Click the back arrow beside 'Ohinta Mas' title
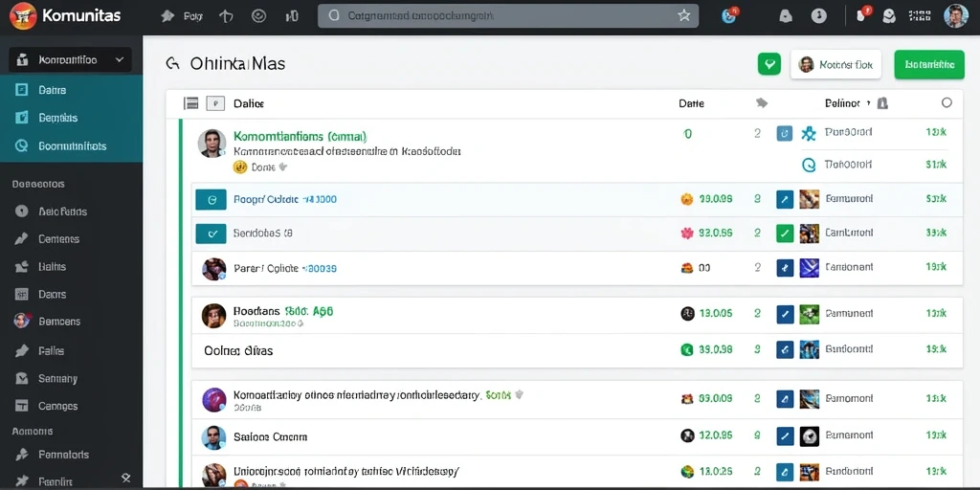 click(172, 63)
